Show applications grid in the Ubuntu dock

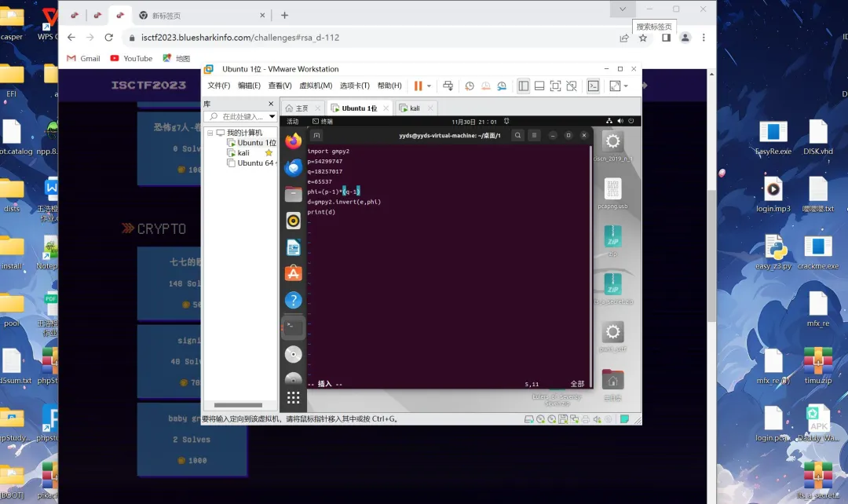click(293, 398)
